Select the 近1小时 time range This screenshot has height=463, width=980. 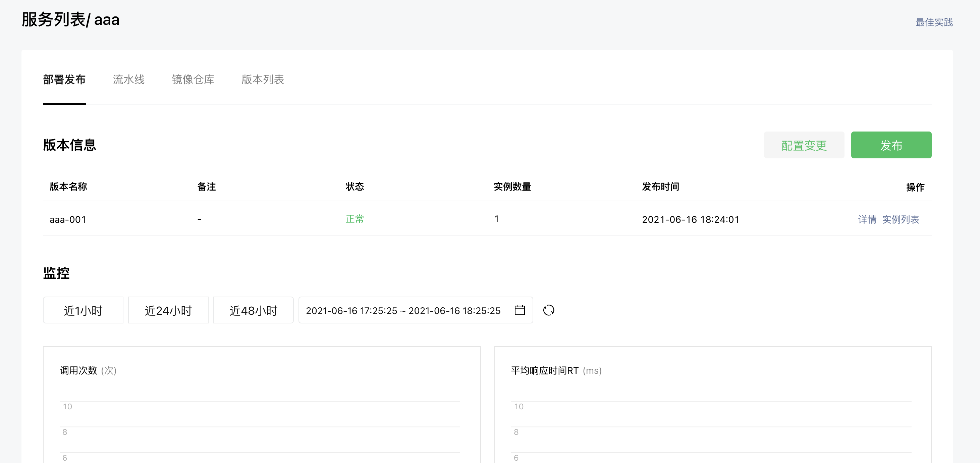point(83,310)
